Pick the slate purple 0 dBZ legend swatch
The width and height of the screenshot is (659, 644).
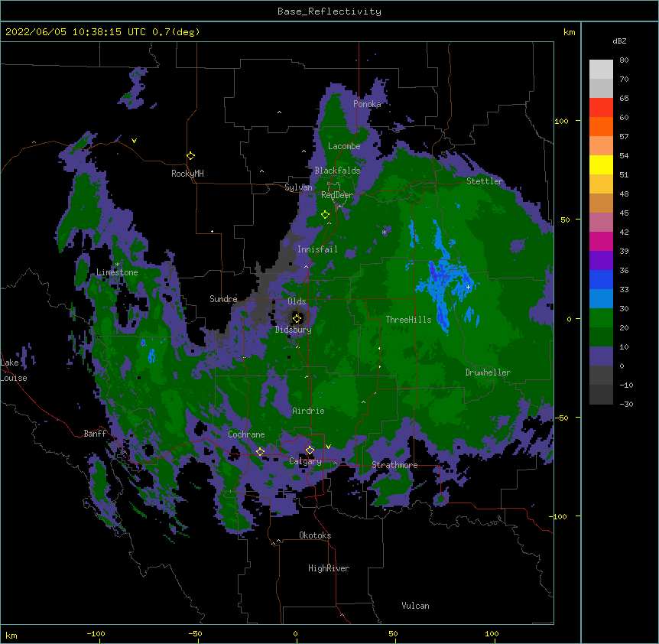pyautogui.click(x=601, y=356)
